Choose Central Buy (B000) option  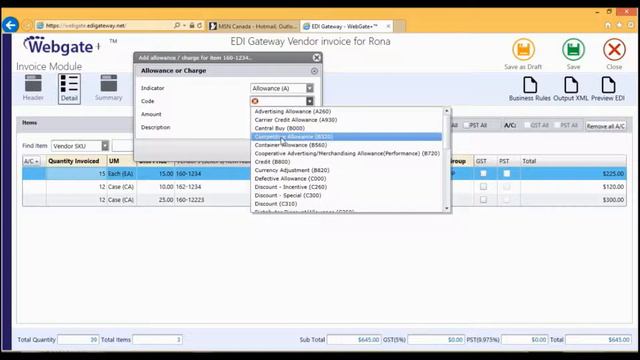coord(346,128)
